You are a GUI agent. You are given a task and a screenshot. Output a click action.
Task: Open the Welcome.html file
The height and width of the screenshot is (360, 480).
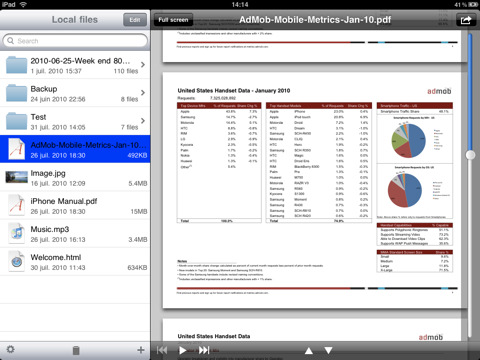pos(75,262)
